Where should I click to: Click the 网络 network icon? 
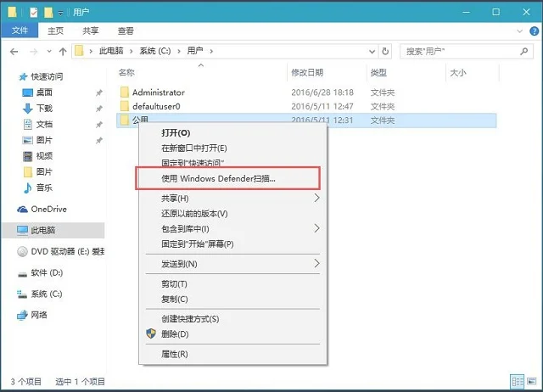(x=22, y=315)
